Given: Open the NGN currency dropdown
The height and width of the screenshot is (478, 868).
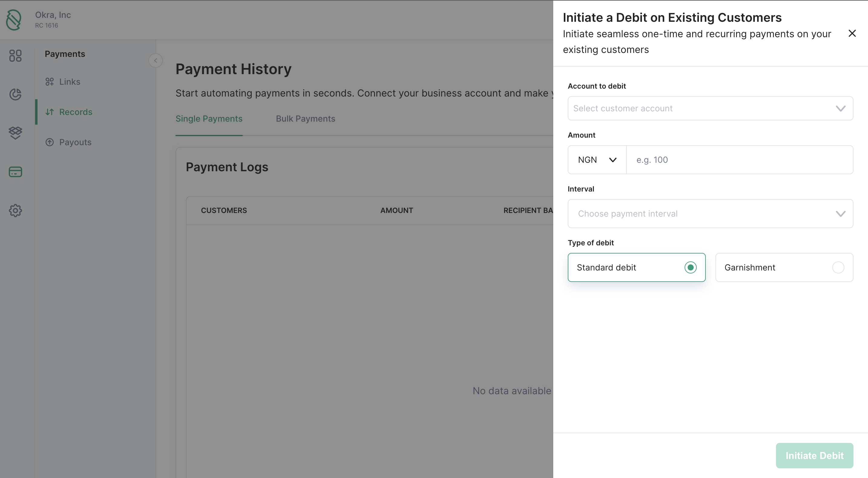Looking at the screenshot, I should pos(597,160).
